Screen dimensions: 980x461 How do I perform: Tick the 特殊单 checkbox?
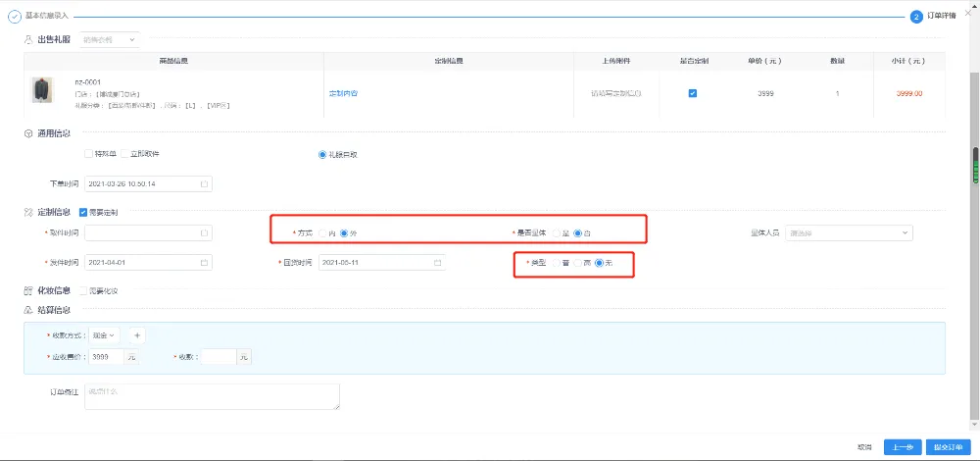[88, 154]
